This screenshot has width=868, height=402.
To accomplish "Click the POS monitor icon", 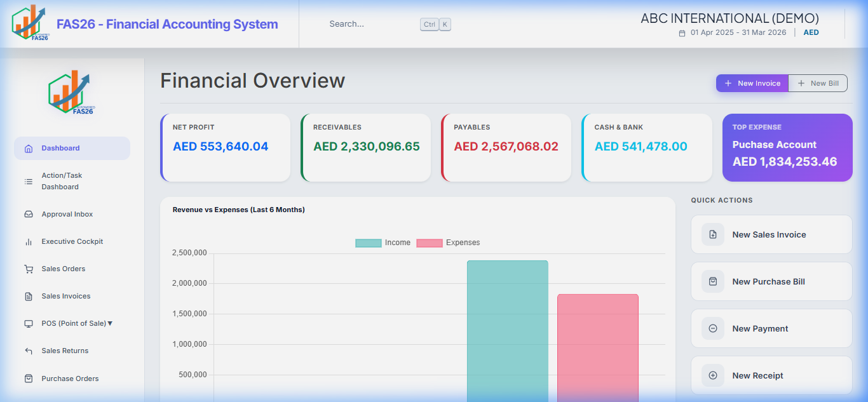I will point(28,323).
